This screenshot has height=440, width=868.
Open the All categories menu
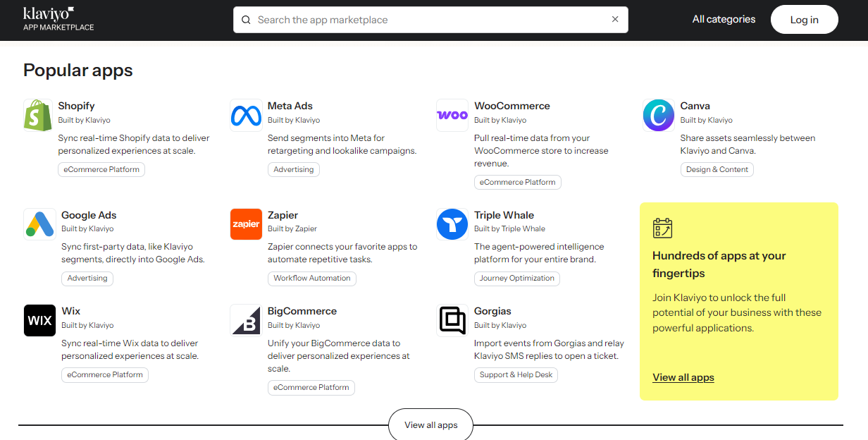coord(724,20)
